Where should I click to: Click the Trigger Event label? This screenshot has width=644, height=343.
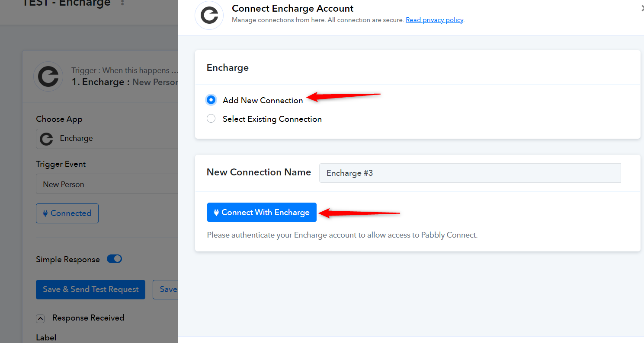pos(61,164)
